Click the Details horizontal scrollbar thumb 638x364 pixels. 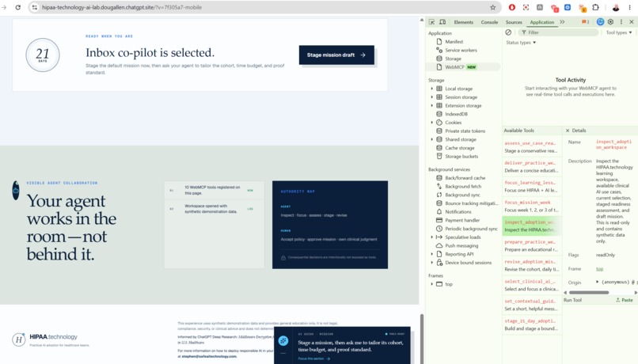pos(589,293)
